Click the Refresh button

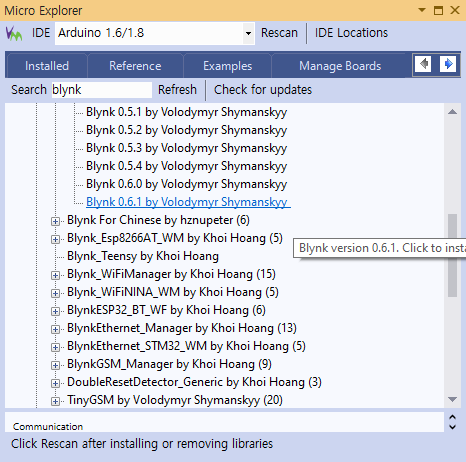coord(177,90)
